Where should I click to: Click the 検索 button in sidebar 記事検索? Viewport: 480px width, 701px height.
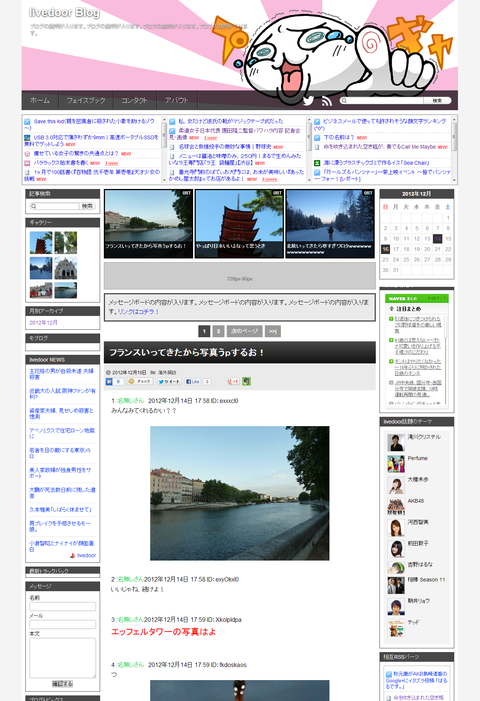point(88,206)
